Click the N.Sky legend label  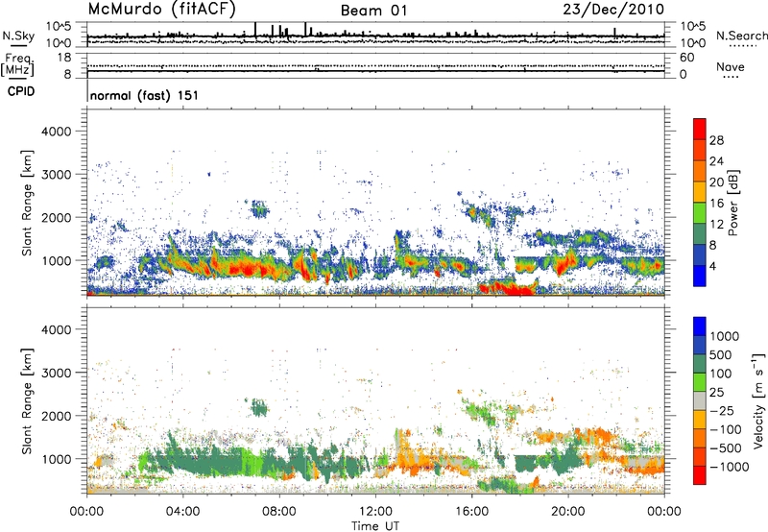tap(18, 36)
